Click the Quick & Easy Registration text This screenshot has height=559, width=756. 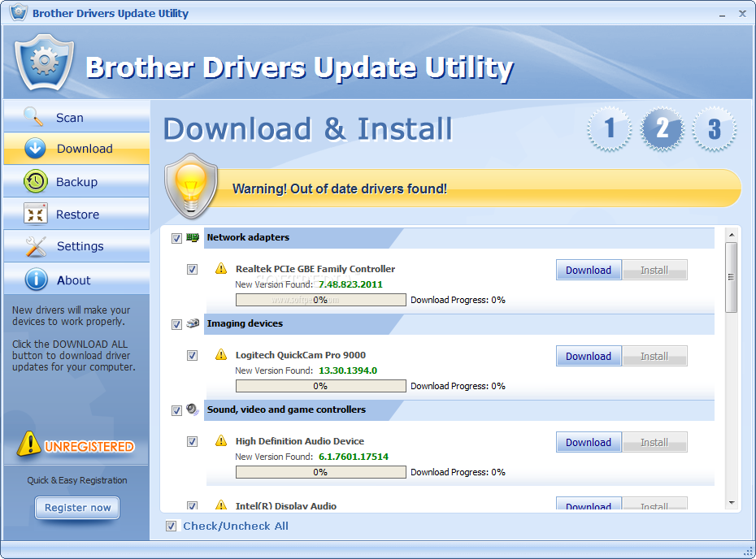click(77, 480)
